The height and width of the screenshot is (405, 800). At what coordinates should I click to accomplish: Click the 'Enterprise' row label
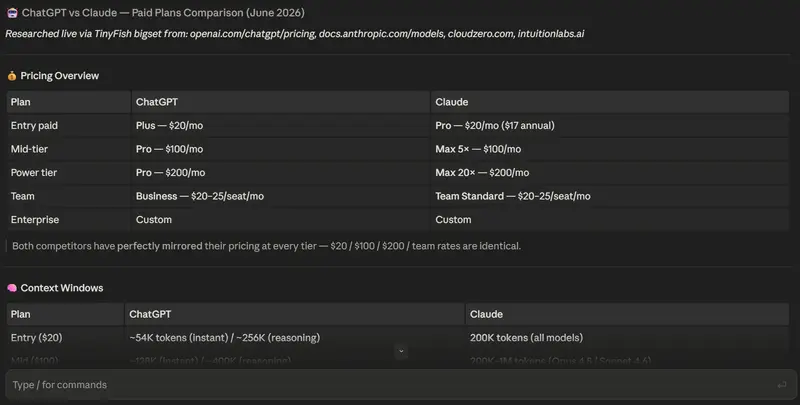[x=35, y=220]
